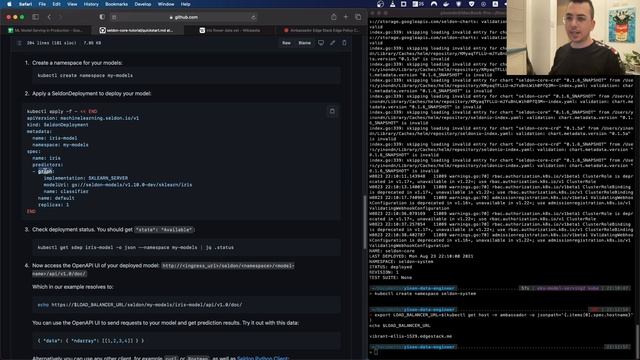This screenshot has height=360, width=640.
Task: Open Blame view of the file
Action: 304,43
